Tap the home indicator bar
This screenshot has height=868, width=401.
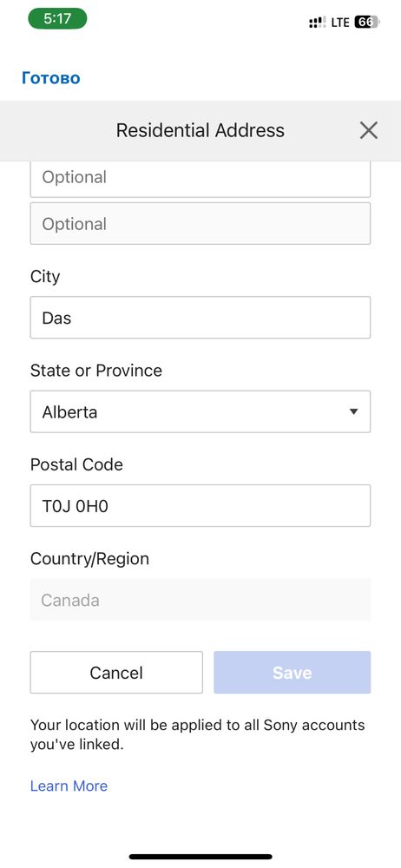click(x=200, y=857)
